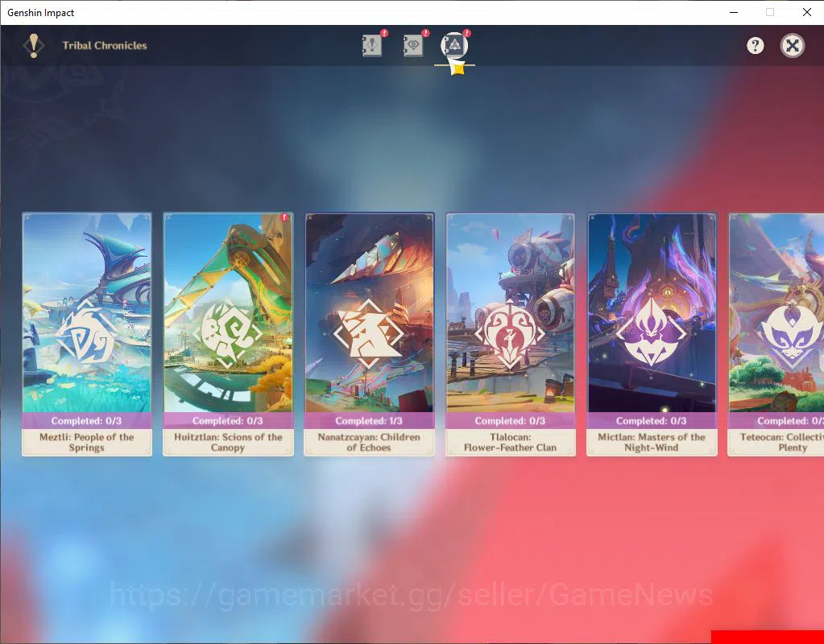Open the Nanatzcayan tribe card artwork

point(369,312)
